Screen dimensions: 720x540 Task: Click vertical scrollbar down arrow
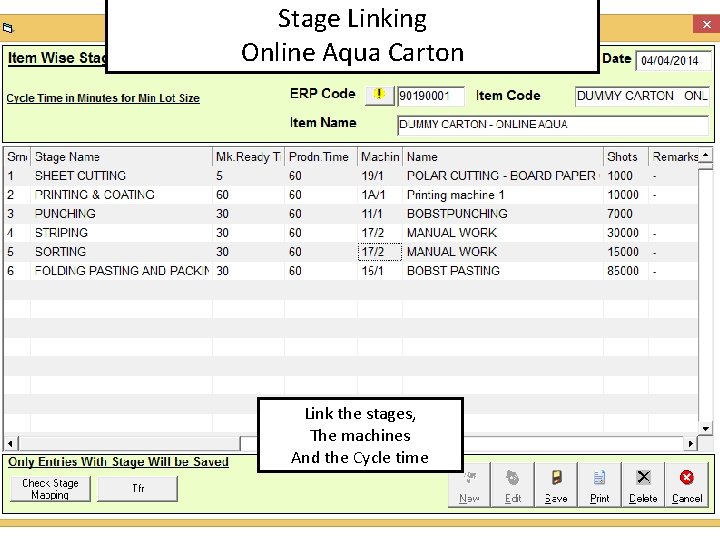pos(705,429)
